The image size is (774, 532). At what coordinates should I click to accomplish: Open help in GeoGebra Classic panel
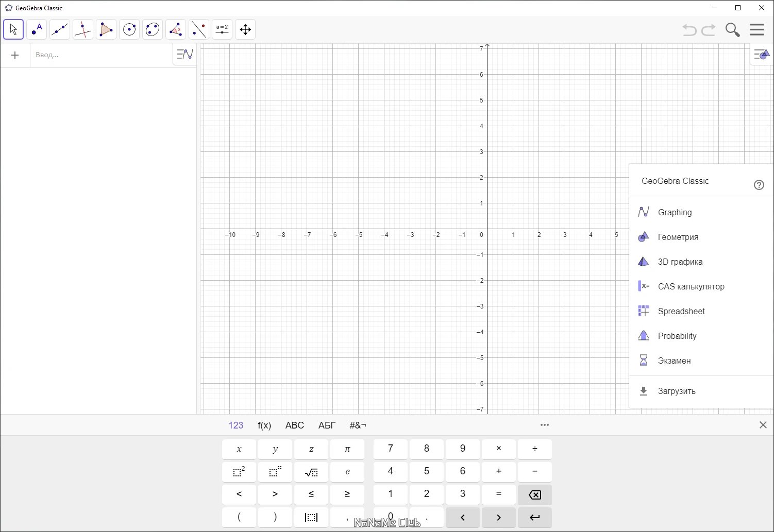tap(759, 185)
